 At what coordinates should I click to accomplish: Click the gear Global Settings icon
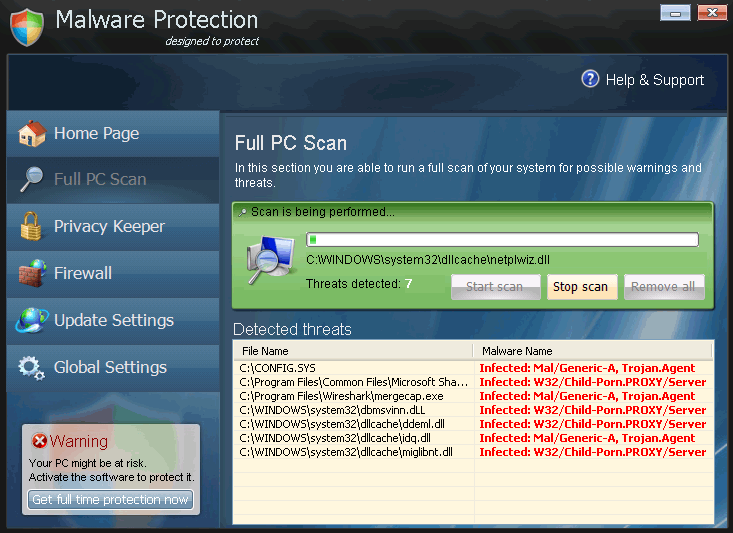(32, 367)
